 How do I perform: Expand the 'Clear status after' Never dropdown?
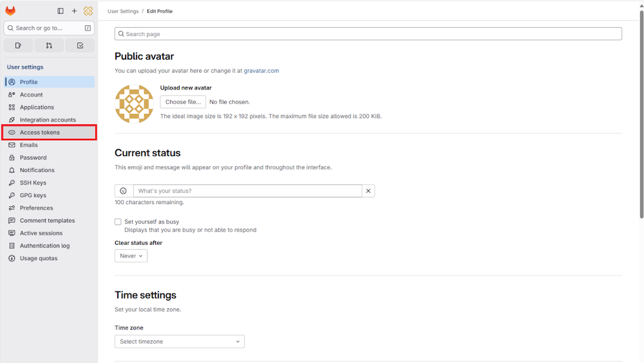[131, 256]
